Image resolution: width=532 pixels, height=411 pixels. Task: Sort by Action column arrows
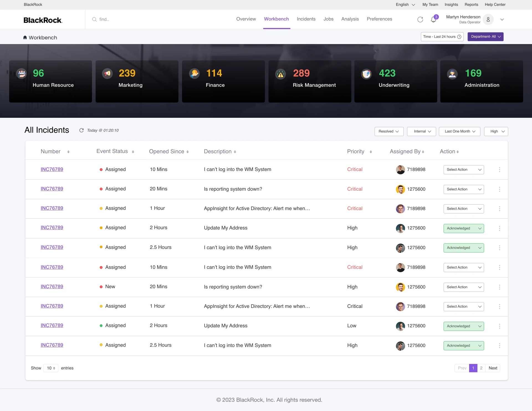[458, 152]
